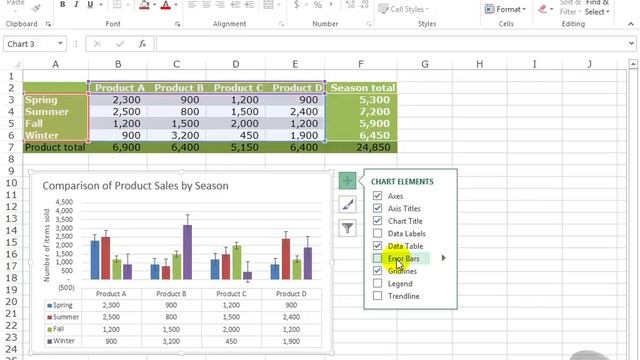The height and width of the screenshot is (360, 640).
Task: Select grand total cell 24,850
Action: click(x=361, y=147)
